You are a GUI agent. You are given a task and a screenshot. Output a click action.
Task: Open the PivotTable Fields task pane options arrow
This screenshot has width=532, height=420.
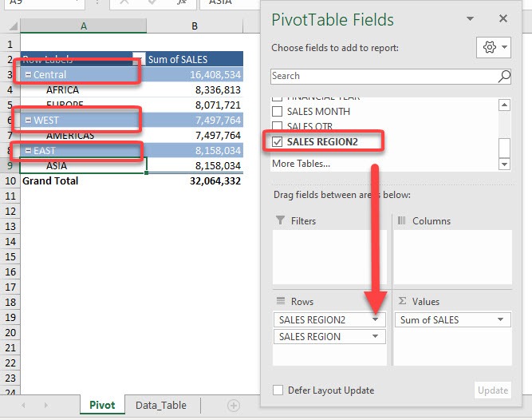pos(470,18)
